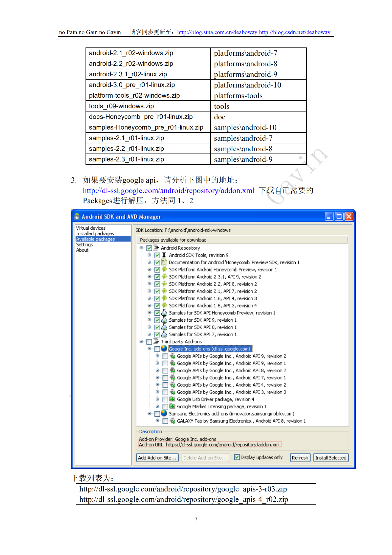Click the Android 2.2 API 8 platform icon

pyautogui.click(x=164, y=284)
